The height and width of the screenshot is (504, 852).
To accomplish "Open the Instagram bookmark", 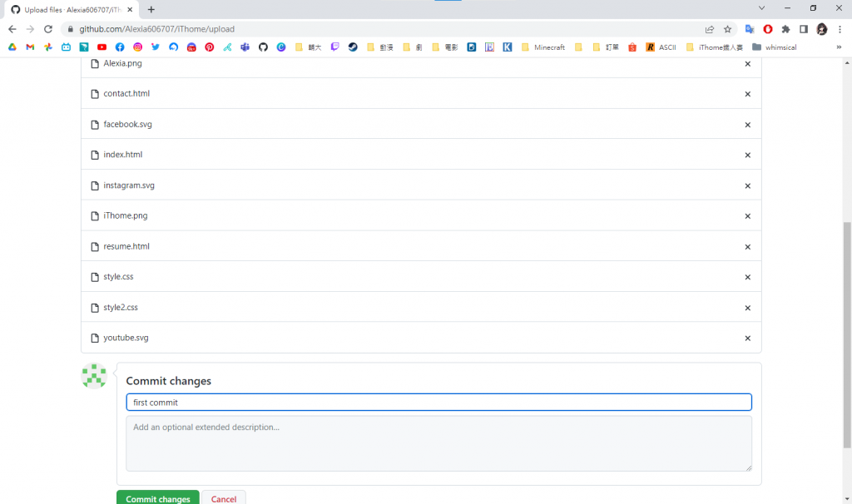I will click(x=137, y=47).
